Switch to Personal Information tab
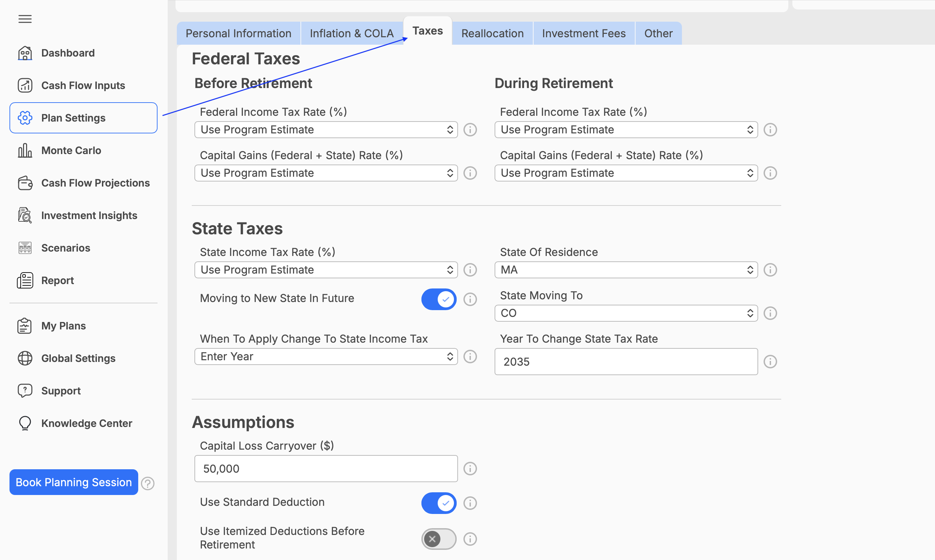Screen dimensions: 935x560 point(238,33)
